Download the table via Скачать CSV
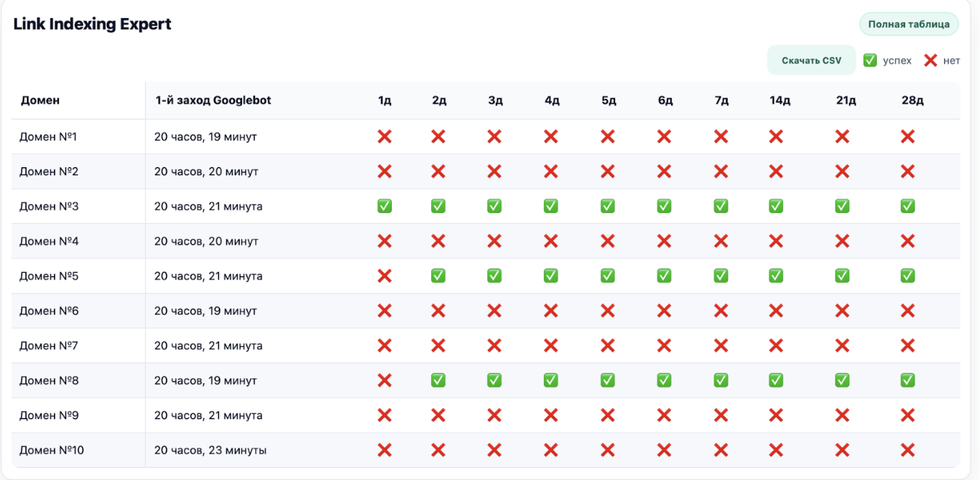 [811, 60]
